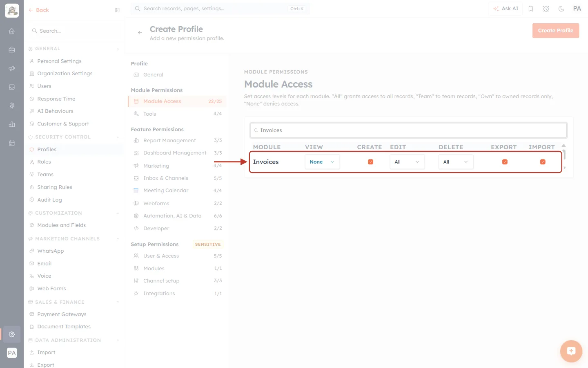Image resolution: width=588 pixels, height=368 pixels.
Task: Collapse the sidebar panel icon near Back
Action: pos(117,10)
